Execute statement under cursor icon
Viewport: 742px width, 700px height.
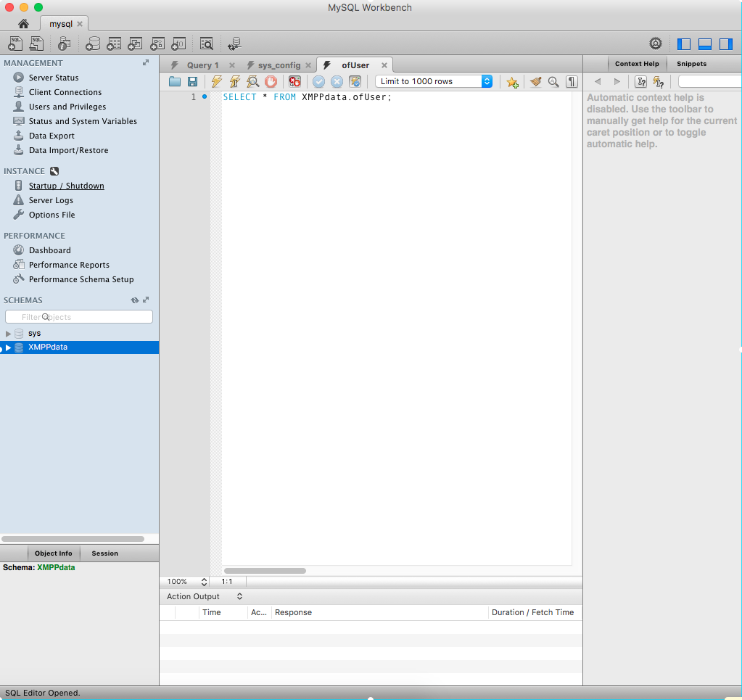pos(235,81)
